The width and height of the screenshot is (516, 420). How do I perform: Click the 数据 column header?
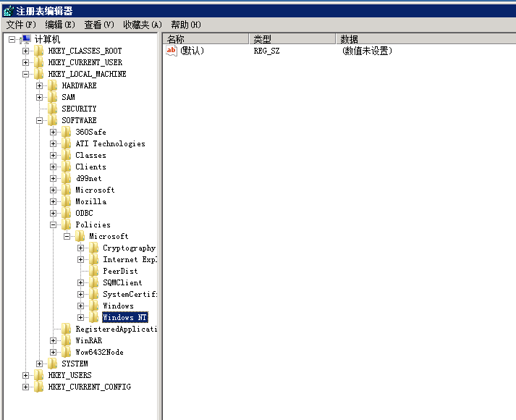[425, 38]
